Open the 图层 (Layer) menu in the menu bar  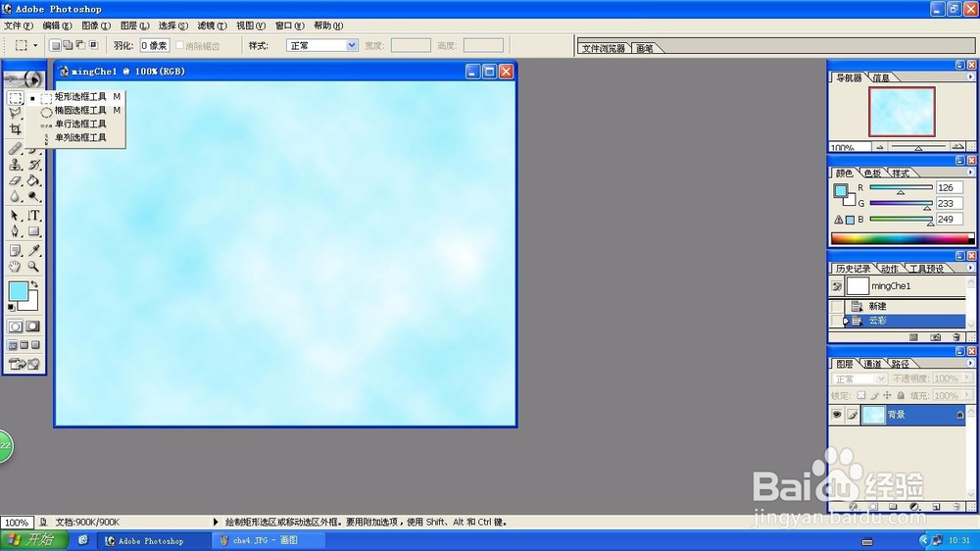pos(134,25)
